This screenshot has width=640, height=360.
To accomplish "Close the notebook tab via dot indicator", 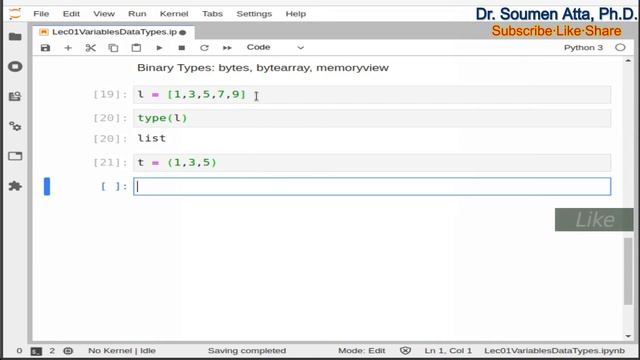I will point(183,32).
